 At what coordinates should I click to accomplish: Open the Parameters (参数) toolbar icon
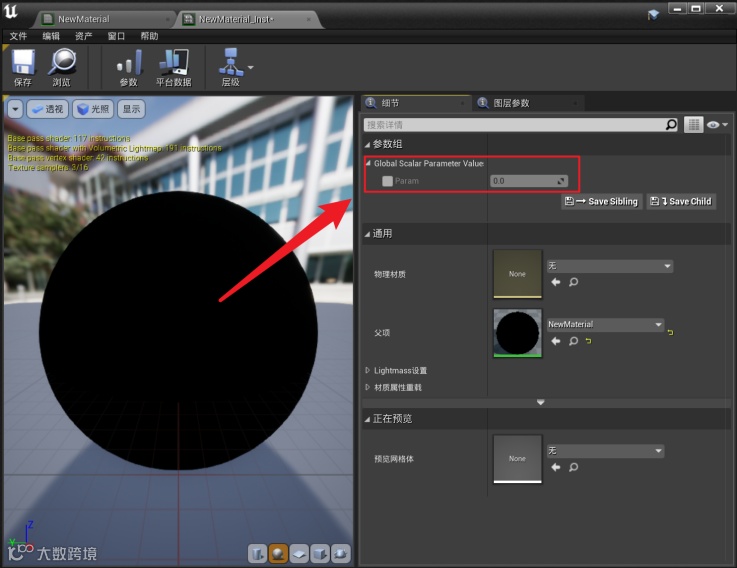128,68
